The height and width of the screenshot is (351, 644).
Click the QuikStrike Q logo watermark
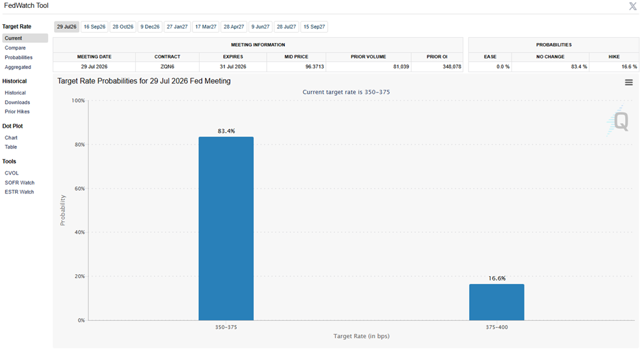[x=618, y=121]
